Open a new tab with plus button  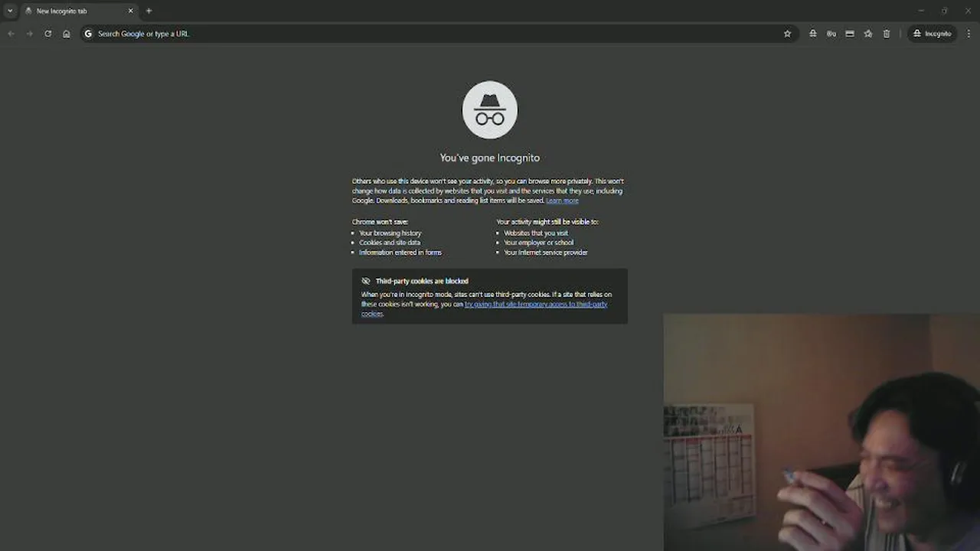point(149,11)
